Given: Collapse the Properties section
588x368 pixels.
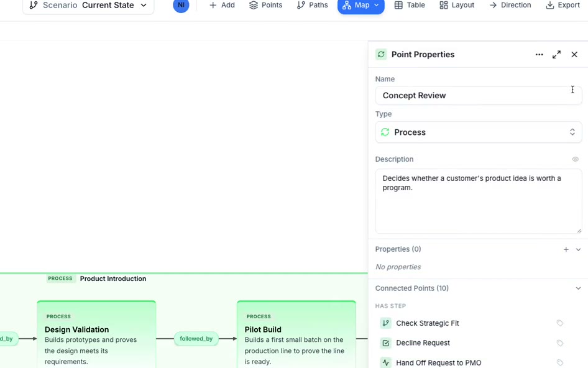Looking at the screenshot, I should (x=578, y=249).
